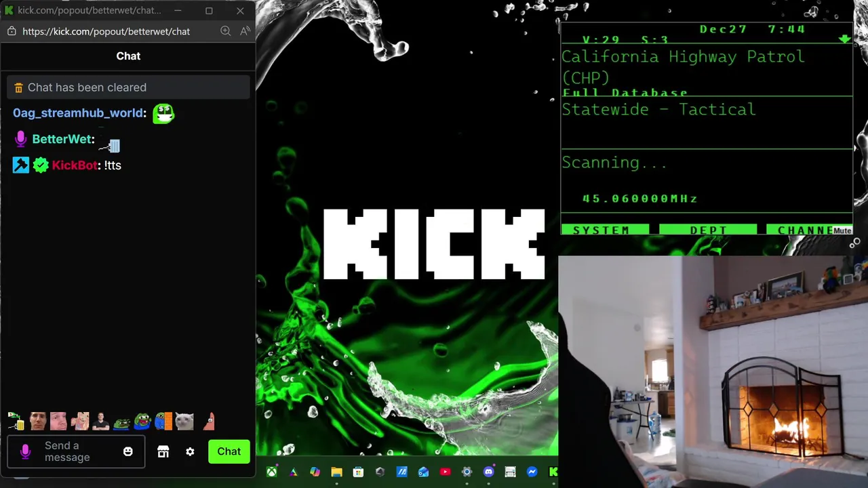Screen dimensions: 868x488
Task: Open File Explorer from taskbar
Action: [336, 472]
